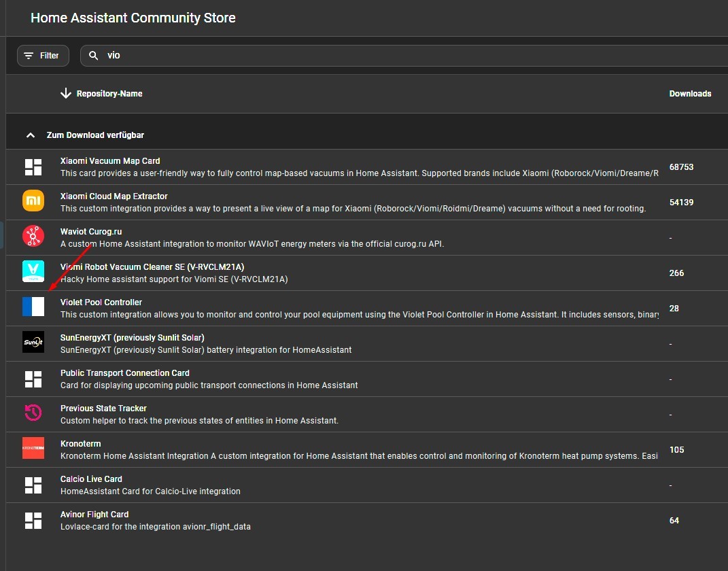Toggle sort arrow next to Repository-Name
This screenshot has width=728, height=571.
coord(65,93)
